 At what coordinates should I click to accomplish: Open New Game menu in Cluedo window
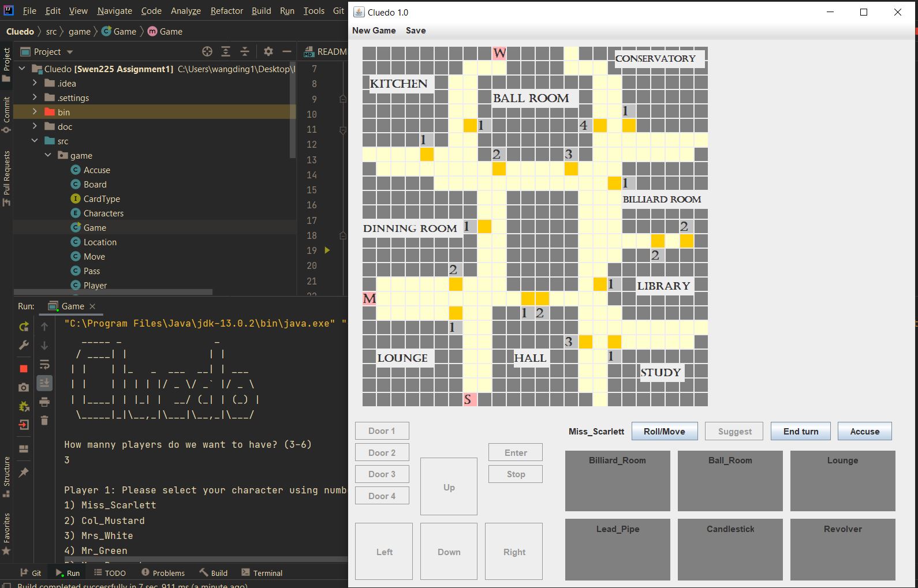coord(374,31)
